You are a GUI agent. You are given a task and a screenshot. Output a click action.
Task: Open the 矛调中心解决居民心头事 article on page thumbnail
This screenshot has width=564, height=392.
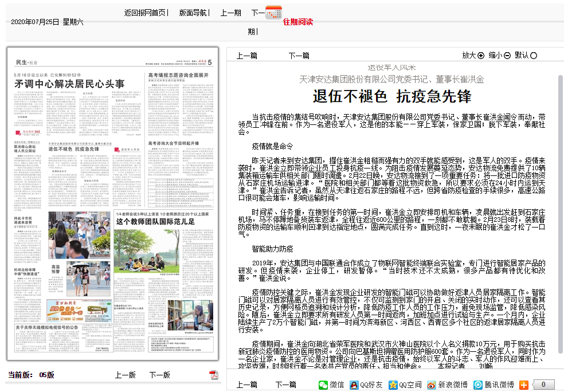tap(69, 84)
